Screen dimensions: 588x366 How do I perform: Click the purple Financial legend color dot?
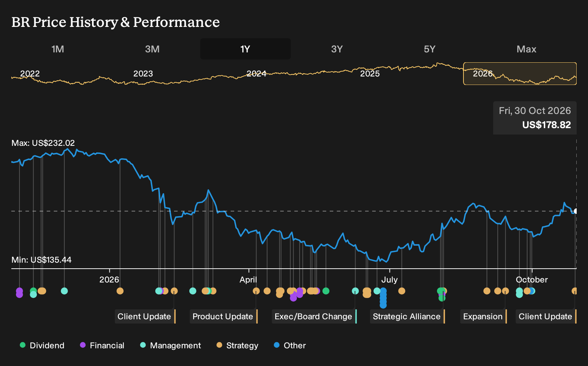pyautogui.click(x=83, y=345)
